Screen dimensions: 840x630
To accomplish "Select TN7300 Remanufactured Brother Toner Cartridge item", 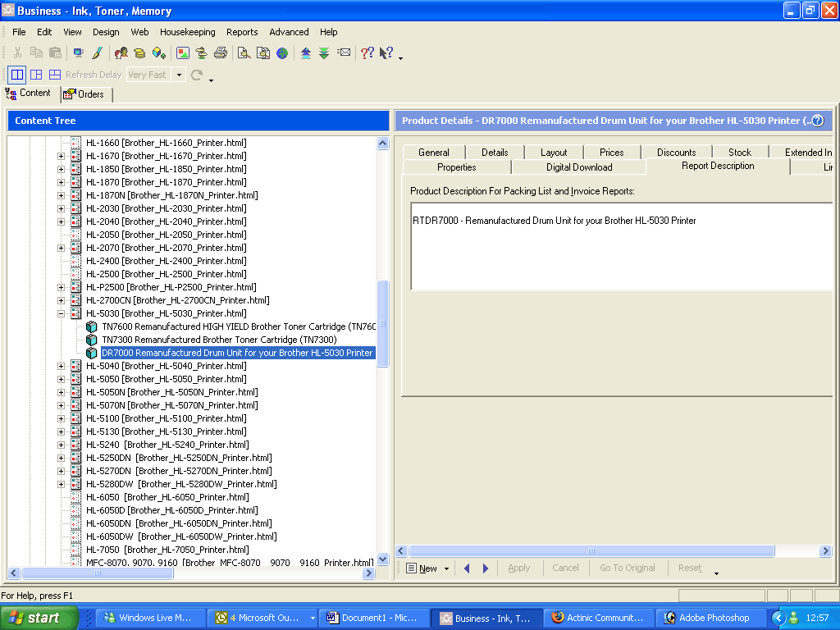I will [218, 340].
